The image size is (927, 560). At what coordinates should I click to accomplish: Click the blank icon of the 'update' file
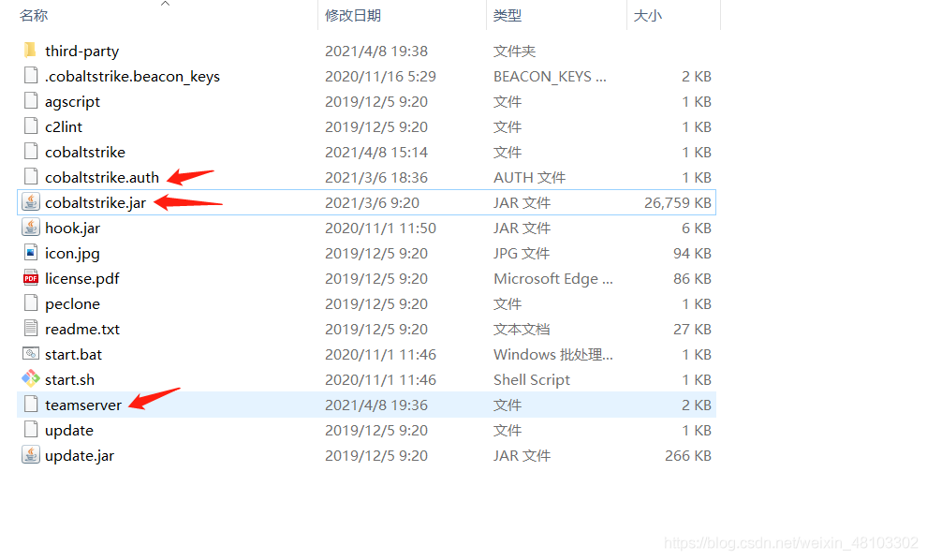pos(31,429)
